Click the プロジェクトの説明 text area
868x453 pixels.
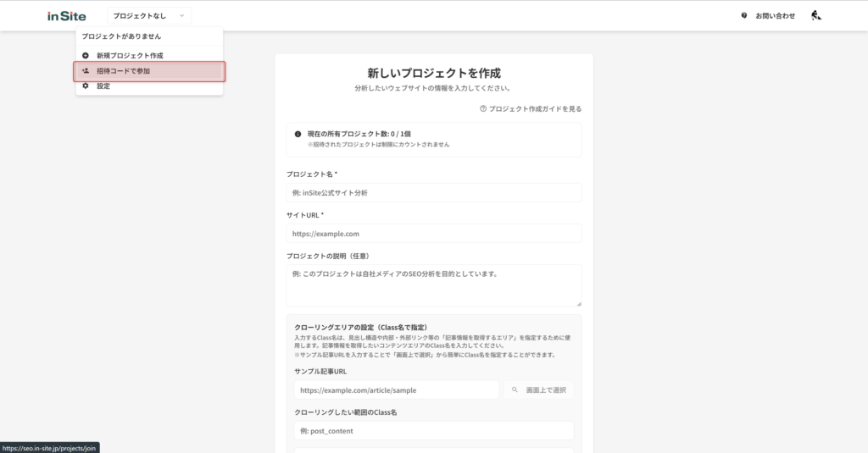pos(434,285)
